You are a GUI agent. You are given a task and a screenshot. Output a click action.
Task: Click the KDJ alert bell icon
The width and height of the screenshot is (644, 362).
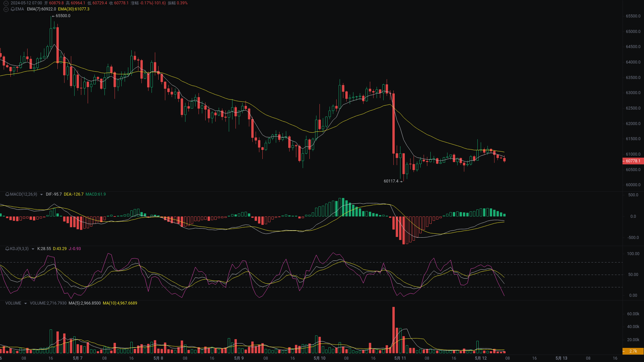(7, 249)
